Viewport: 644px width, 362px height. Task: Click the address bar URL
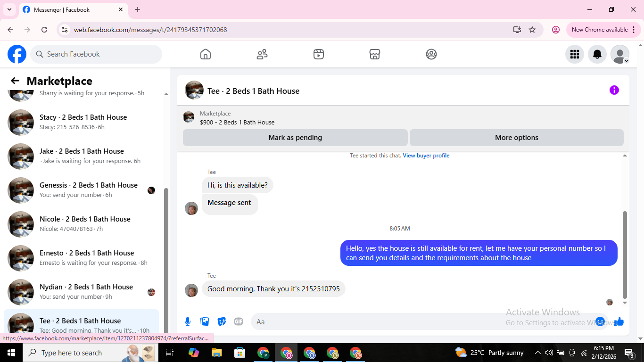point(150,30)
